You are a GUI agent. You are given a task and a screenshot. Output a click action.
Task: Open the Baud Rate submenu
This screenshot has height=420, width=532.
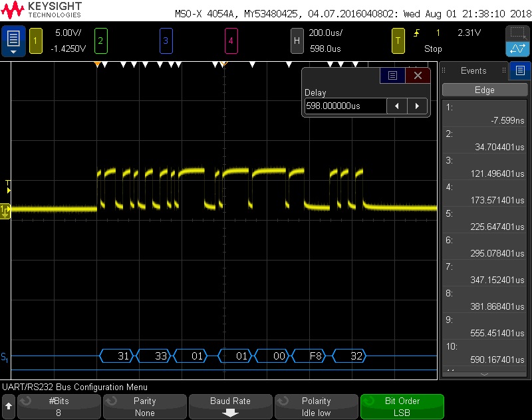click(230, 407)
